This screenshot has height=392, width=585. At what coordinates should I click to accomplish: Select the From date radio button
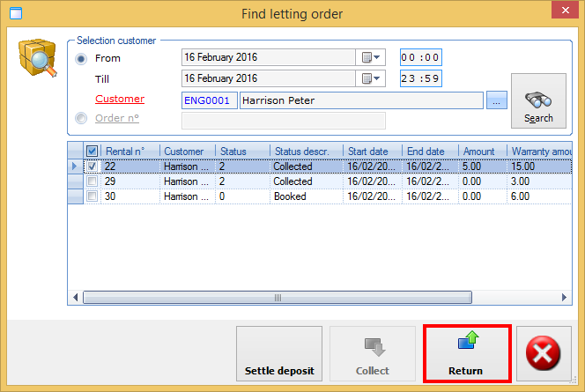pyautogui.click(x=82, y=58)
